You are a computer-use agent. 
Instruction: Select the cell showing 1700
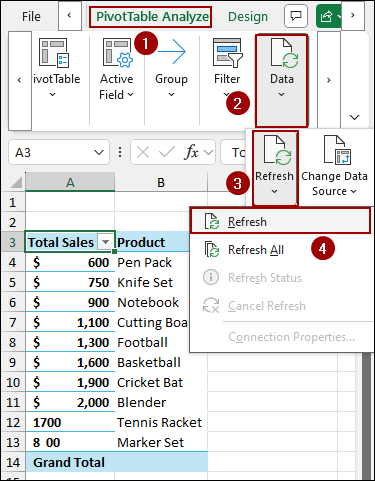70,422
